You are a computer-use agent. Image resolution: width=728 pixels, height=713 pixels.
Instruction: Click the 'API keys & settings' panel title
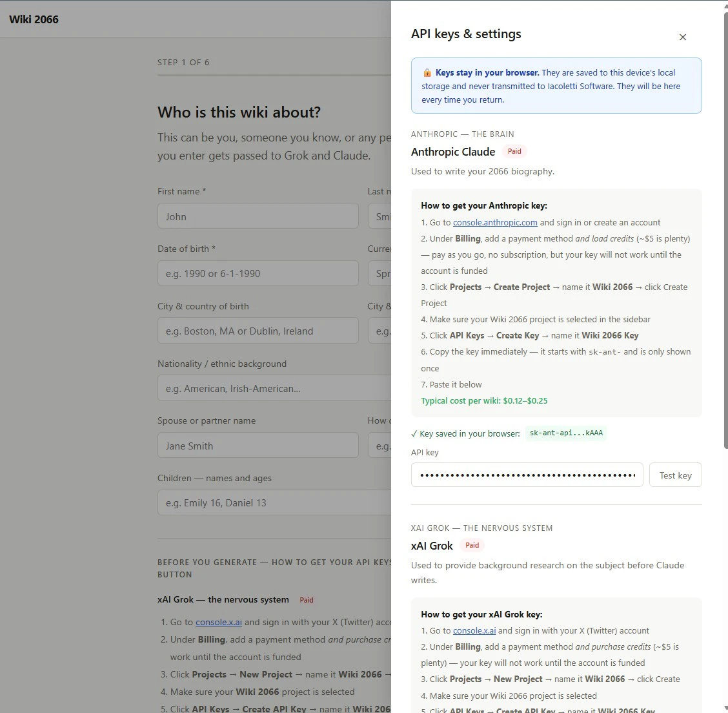coord(466,34)
